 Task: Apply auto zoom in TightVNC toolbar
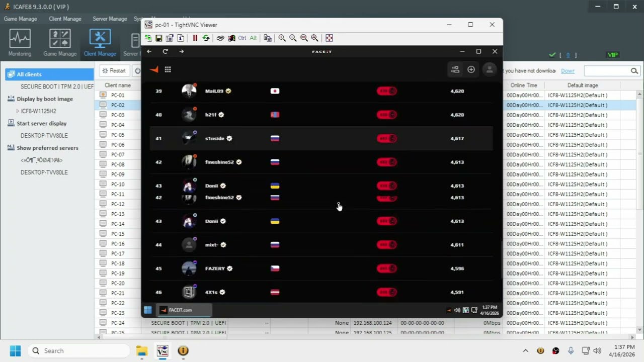tap(314, 38)
